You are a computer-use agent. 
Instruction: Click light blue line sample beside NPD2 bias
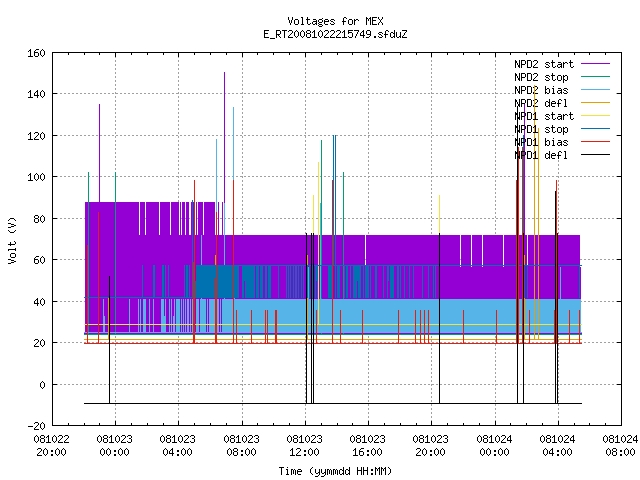click(x=596, y=90)
